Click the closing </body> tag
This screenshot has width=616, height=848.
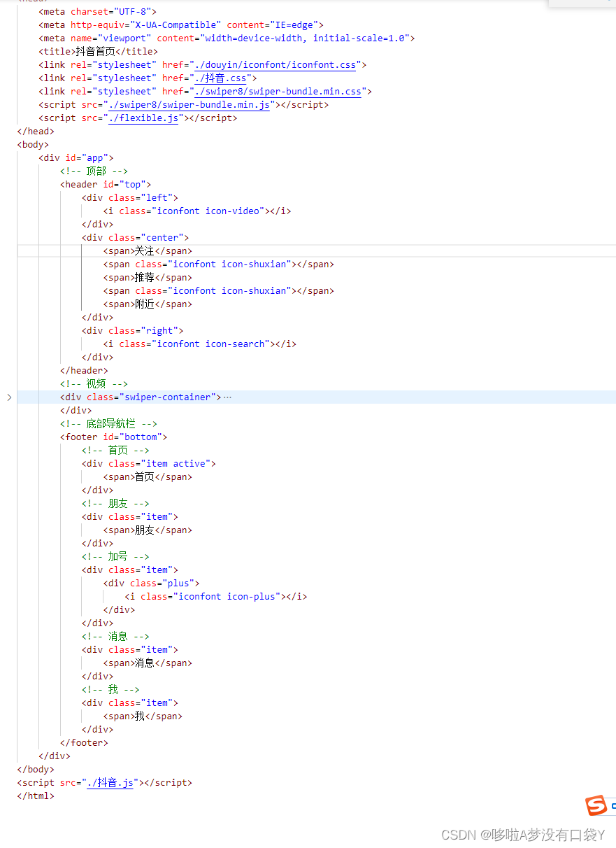click(36, 770)
